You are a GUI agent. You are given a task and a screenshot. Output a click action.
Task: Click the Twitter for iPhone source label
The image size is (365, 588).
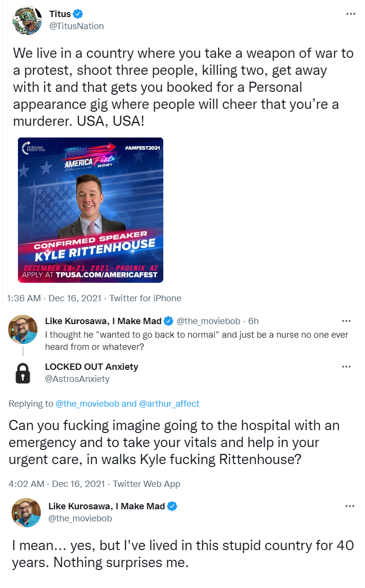(145, 298)
